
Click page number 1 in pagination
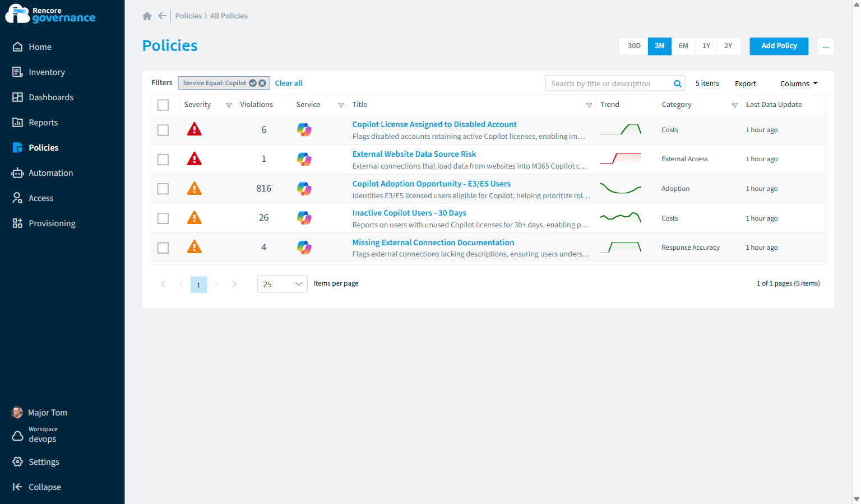(x=198, y=284)
